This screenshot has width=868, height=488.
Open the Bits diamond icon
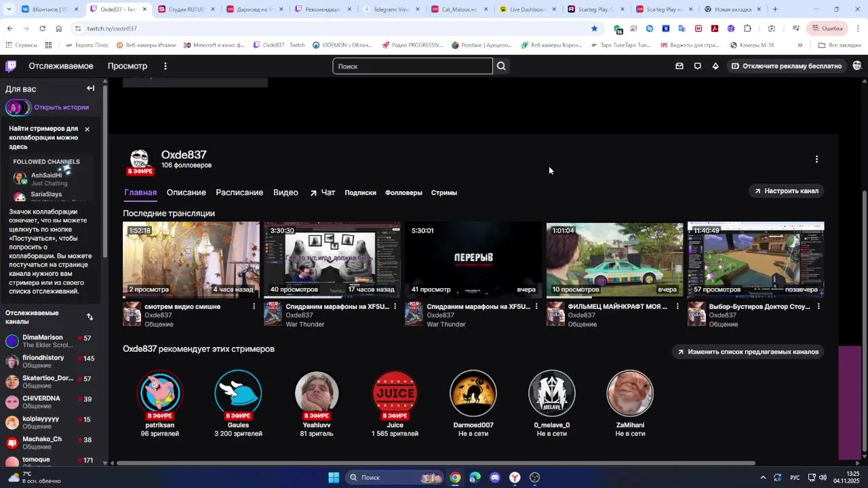(x=715, y=66)
